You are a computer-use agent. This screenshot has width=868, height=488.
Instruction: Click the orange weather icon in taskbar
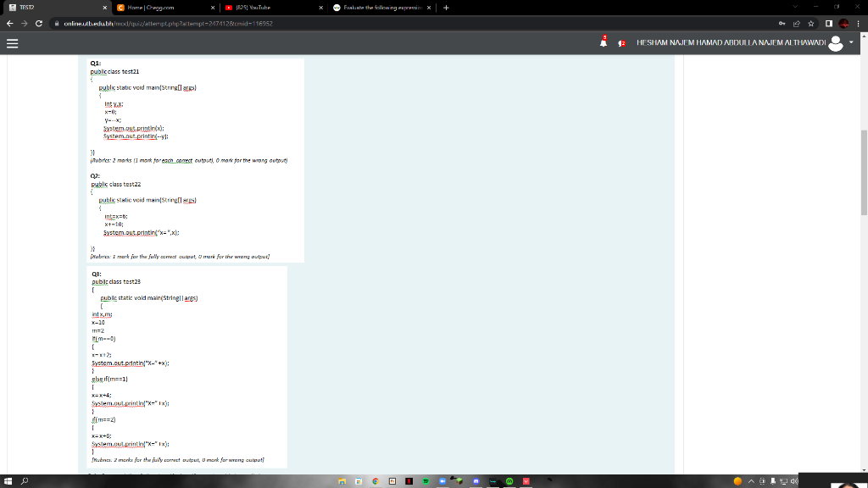(737, 481)
